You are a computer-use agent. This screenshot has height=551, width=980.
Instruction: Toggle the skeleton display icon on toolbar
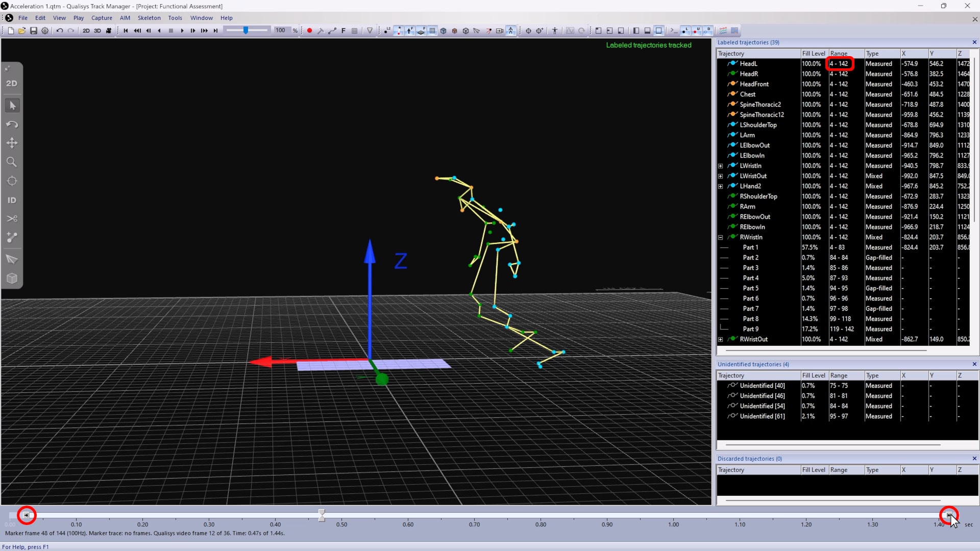coord(511,31)
